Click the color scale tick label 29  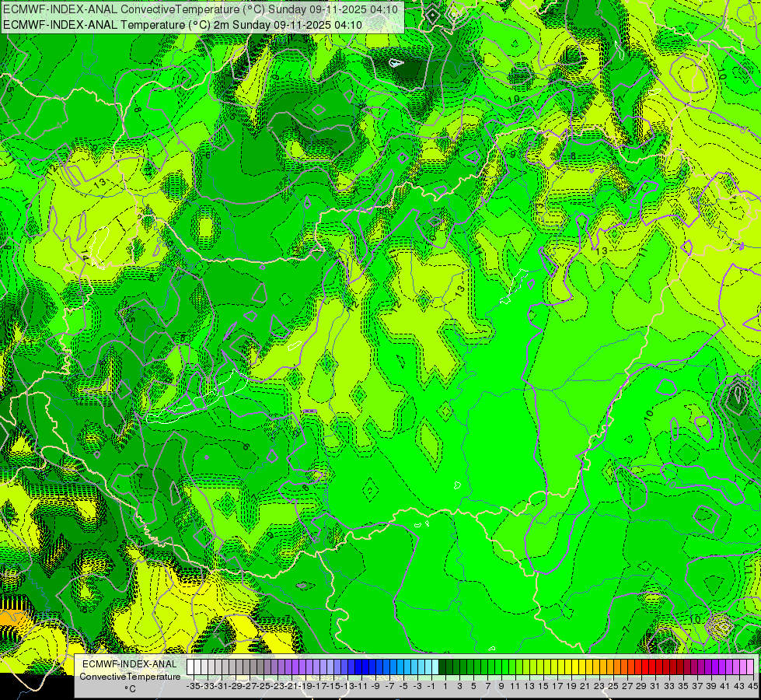tap(641, 687)
